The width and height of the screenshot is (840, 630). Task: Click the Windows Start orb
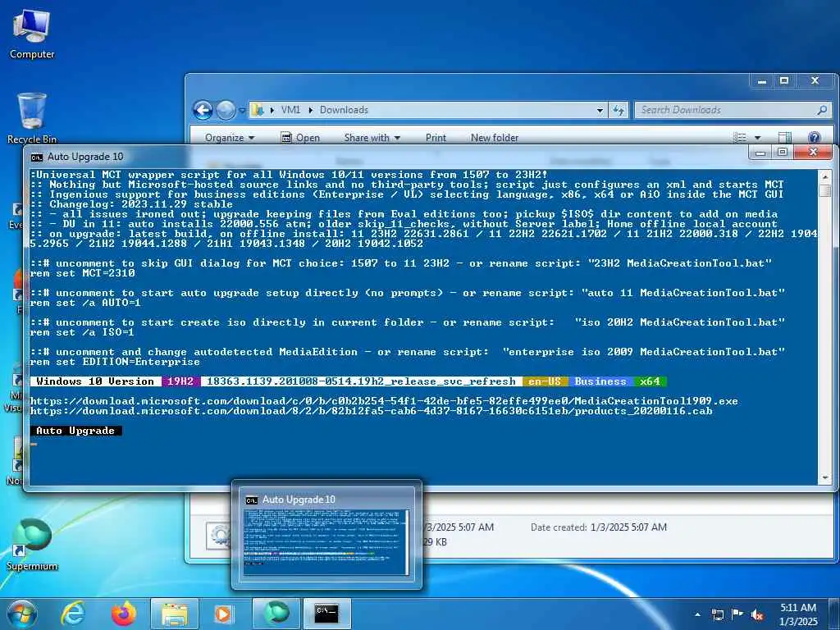pyautogui.click(x=22, y=614)
